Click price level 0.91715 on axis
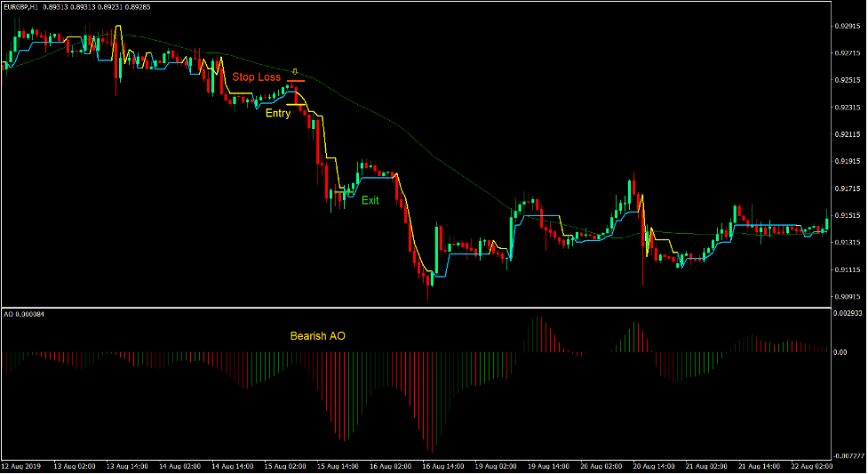 click(848, 189)
